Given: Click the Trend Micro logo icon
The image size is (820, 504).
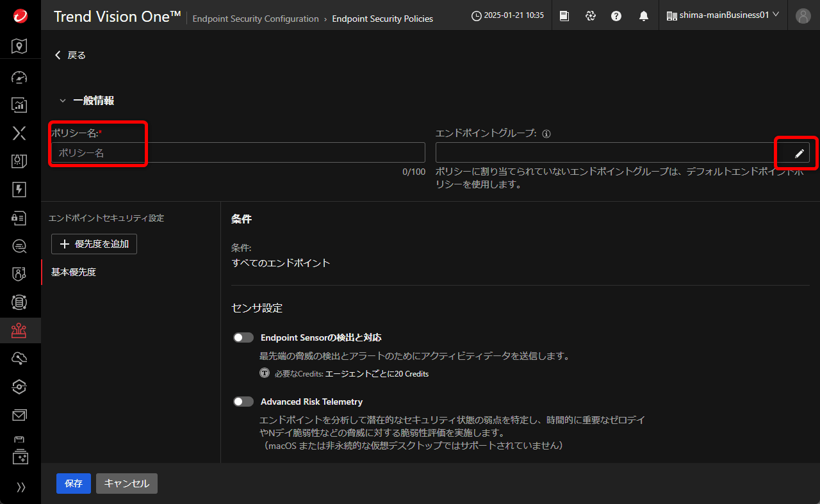Looking at the screenshot, I should click(x=20, y=16).
